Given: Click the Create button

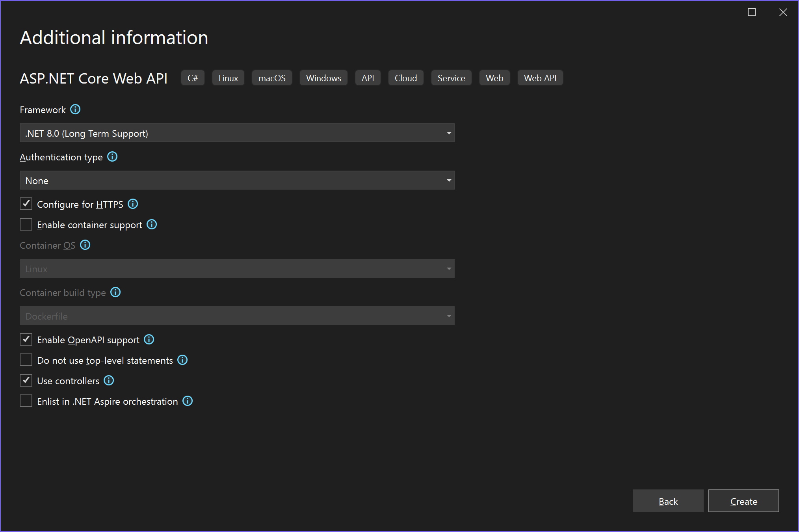Looking at the screenshot, I should 743,501.
